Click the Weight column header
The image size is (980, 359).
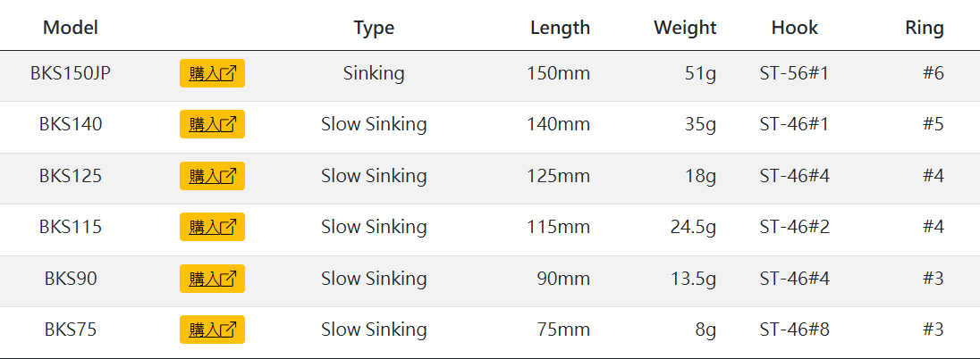[685, 28]
